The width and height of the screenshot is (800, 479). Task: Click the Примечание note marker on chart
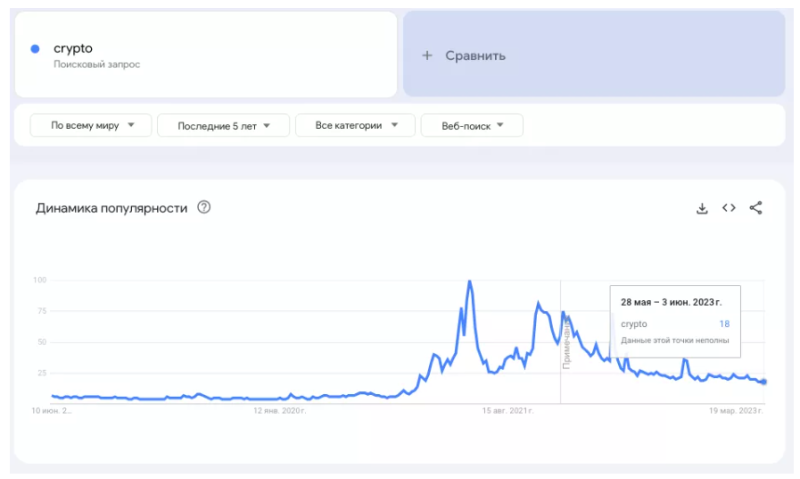tap(564, 345)
